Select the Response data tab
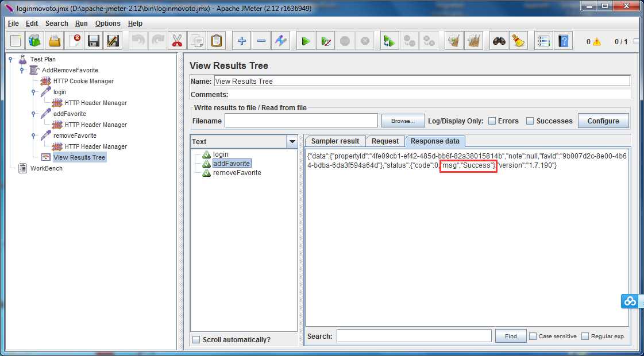 [x=435, y=141]
